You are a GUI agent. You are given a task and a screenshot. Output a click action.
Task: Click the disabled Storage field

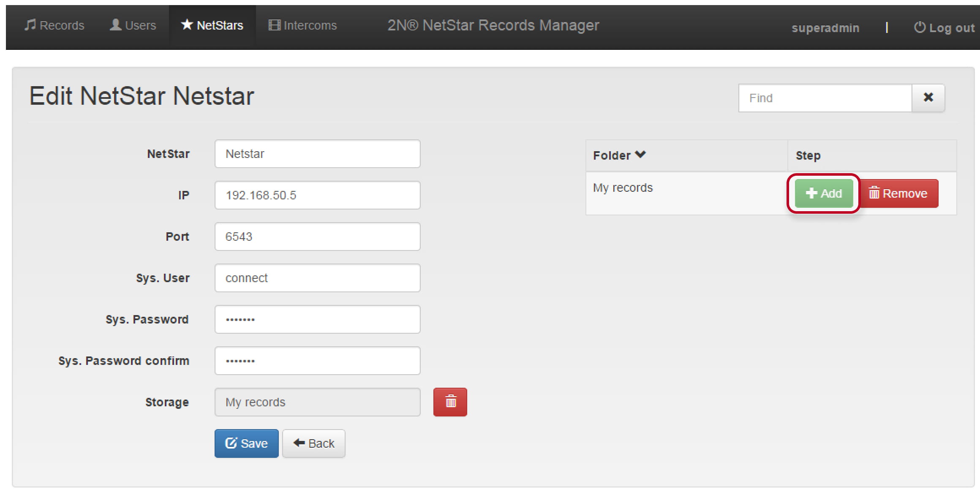[318, 402]
